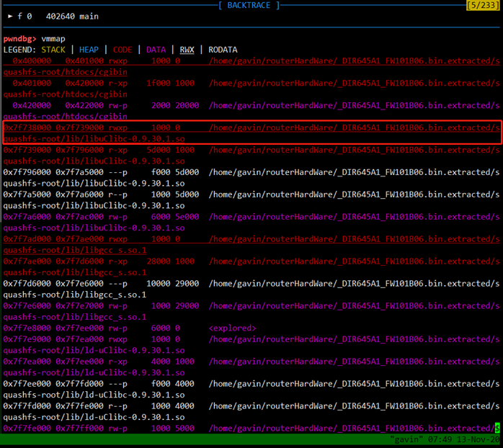Click address 0x7f738000 in highlighted row
The width and height of the screenshot is (503, 448).
coord(27,127)
